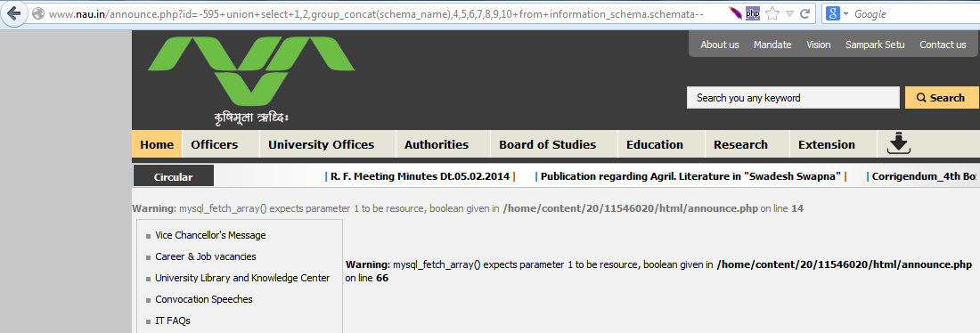The height and width of the screenshot is (333, 980).
Task: Go back with the browser back arrow
Action: pos(13,13)
